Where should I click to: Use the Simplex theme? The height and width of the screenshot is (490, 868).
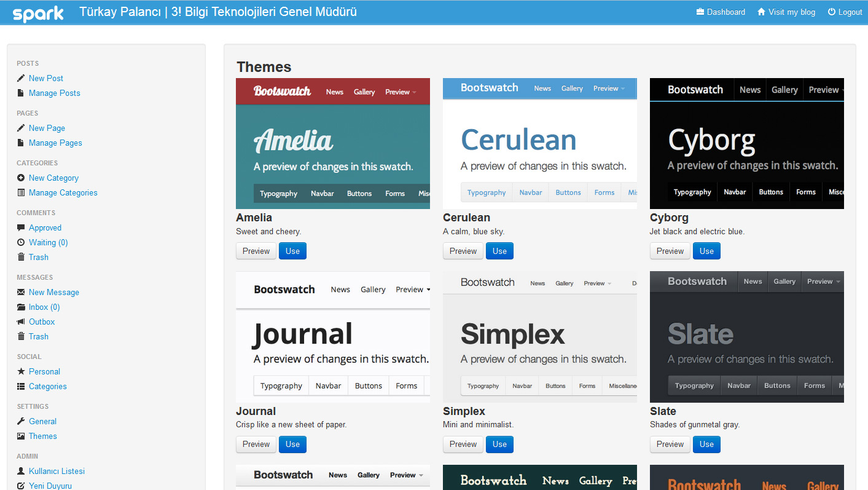pyautogui.click(x=499, y=444)
